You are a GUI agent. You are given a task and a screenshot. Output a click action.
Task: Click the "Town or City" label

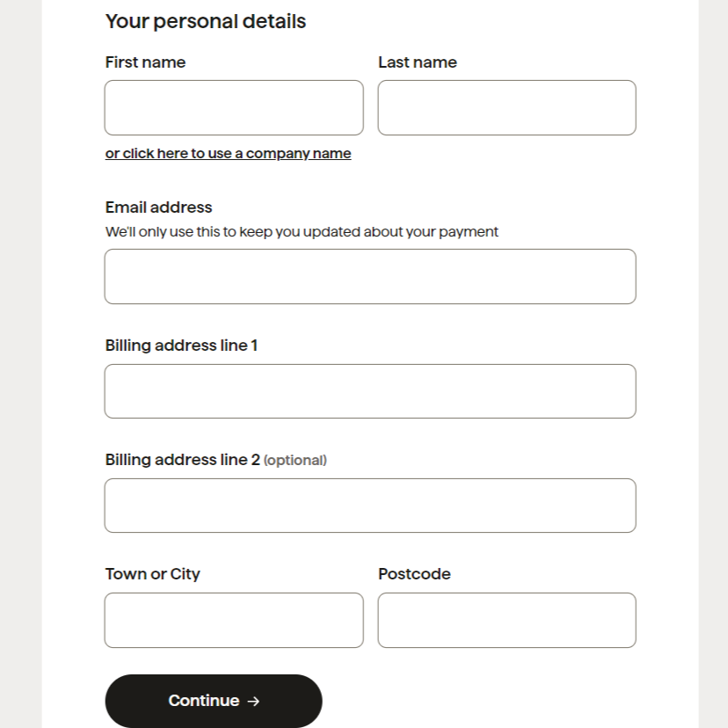tap(153, 574)
